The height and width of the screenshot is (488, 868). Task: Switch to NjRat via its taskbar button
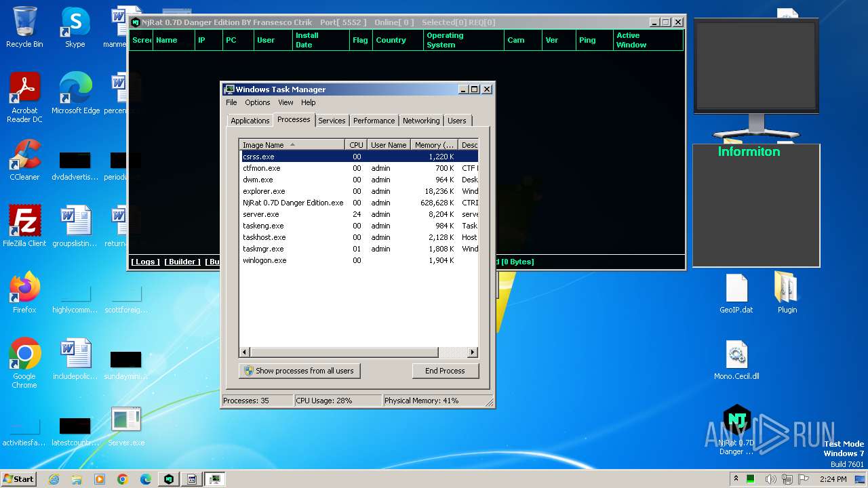(x=169, y=479)
